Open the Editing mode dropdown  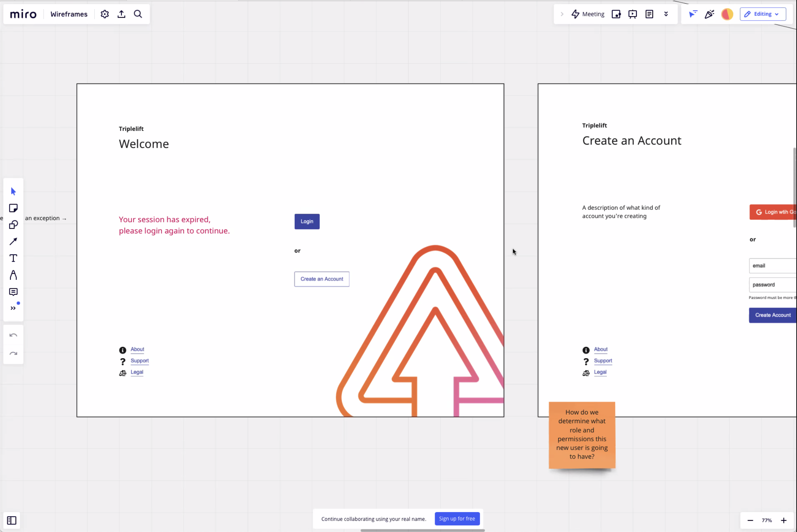[763, 14]
